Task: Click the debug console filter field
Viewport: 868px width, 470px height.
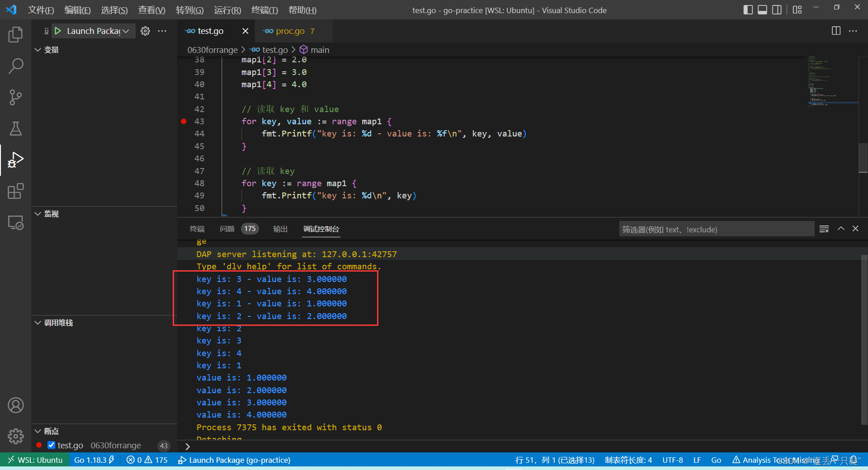Action: tap(717, 229)
